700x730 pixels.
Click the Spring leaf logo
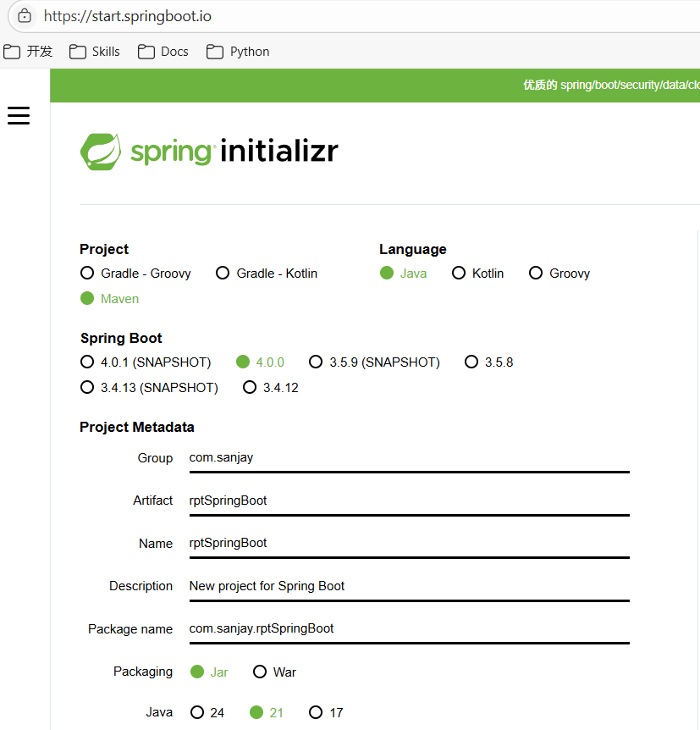click(101, 152)
